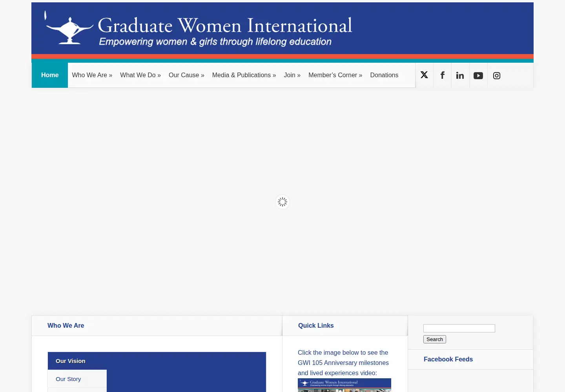Screen dimensions: 565x392
Task: Open the LinkedIn social icon
Action: coord(460,75)
